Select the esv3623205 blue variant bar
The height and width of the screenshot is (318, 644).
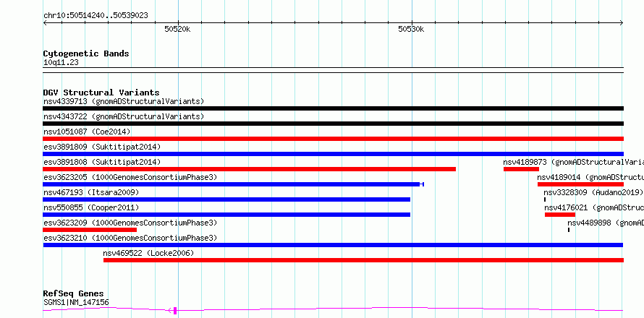coord(233,184)
